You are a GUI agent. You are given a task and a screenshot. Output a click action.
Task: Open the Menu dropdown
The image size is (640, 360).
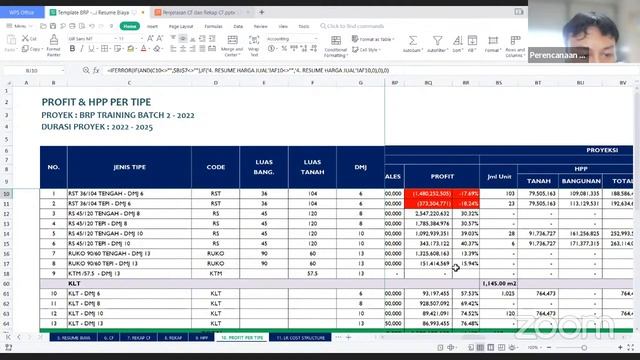(19, 26)
